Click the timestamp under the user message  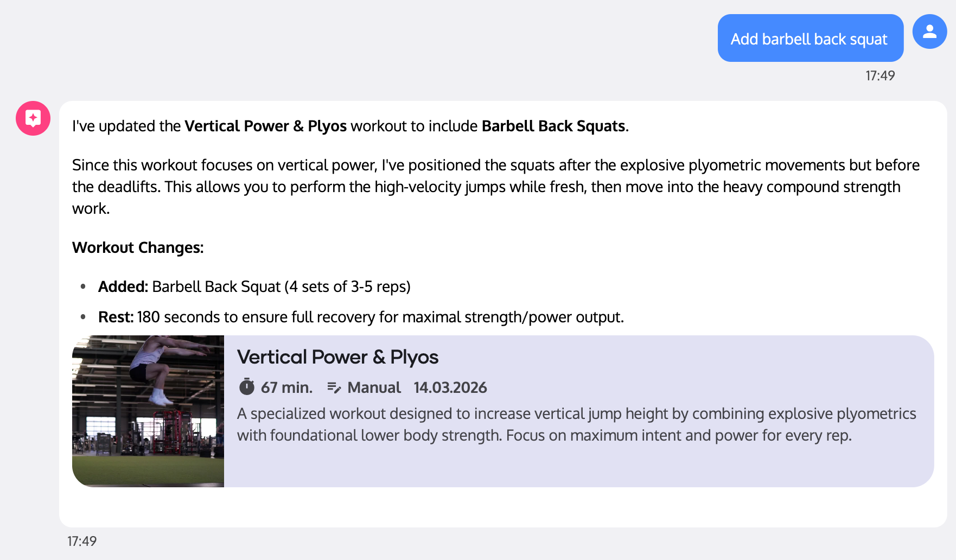(x=879, y=75)
